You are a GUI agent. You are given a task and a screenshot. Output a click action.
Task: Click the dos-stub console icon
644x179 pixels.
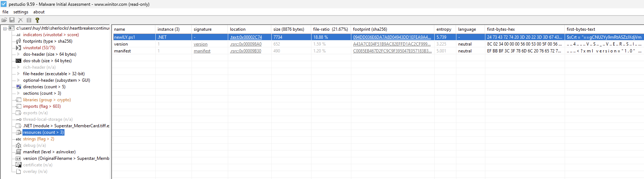click(x=18, y=61)
